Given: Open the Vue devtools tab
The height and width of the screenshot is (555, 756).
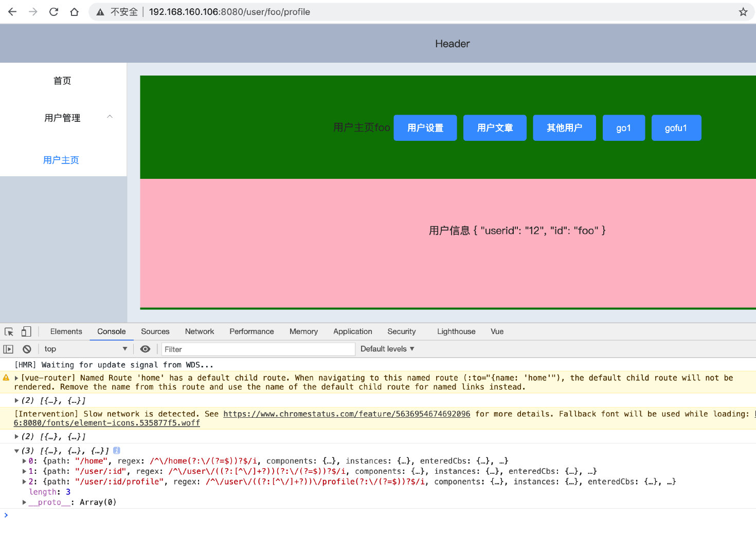Looking at the screenshot, I should (x=497, y=331).
